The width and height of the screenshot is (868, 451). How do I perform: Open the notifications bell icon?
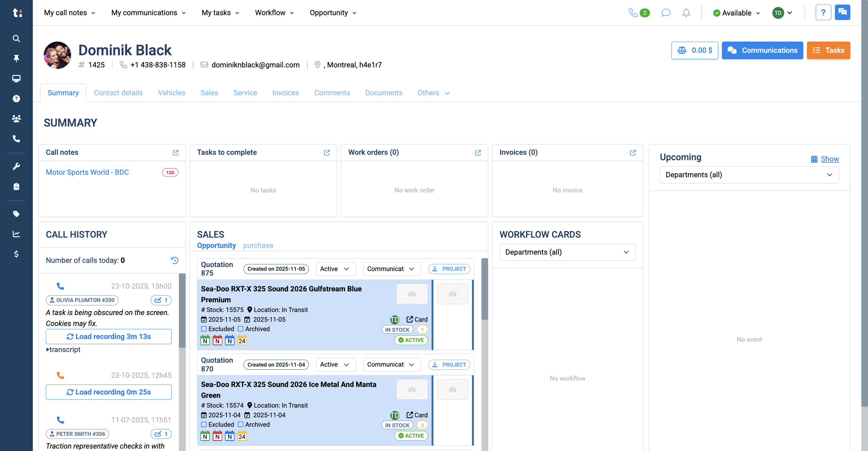point(686,13)
